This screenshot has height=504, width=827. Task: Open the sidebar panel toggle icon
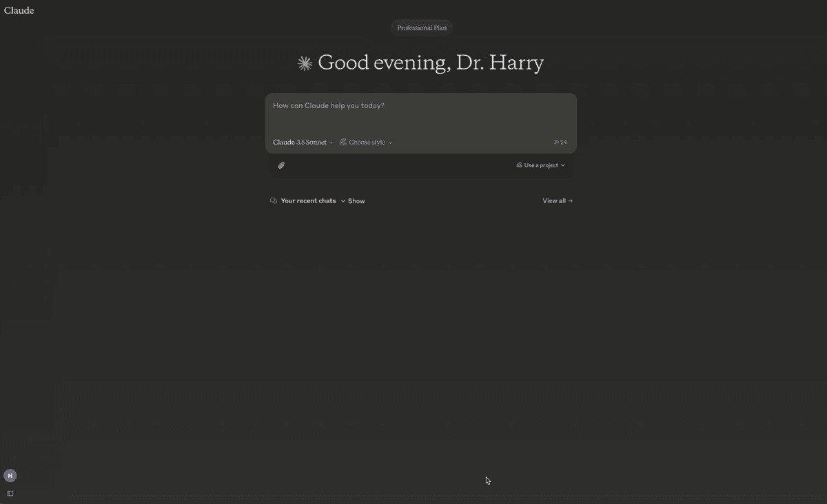pos(10,494)
